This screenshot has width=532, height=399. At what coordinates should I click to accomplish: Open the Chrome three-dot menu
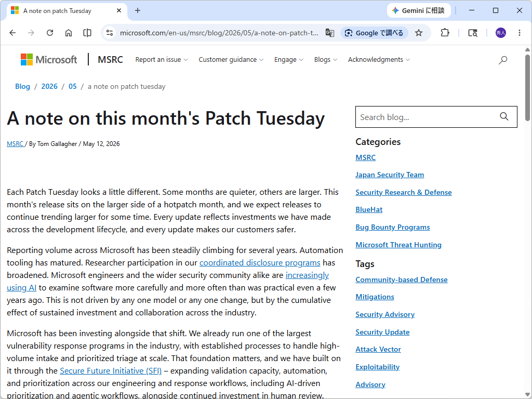click(520, 33)
